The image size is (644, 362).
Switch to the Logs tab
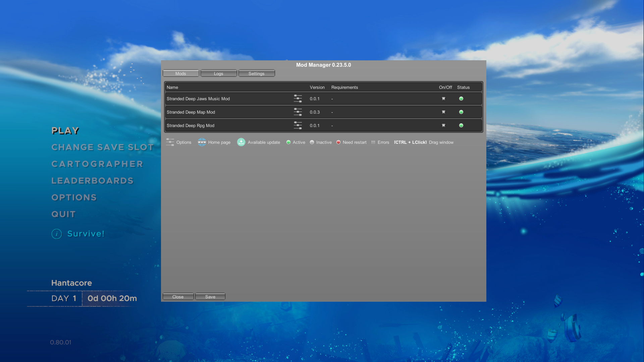pyautogui.click(x=218, y=73)
